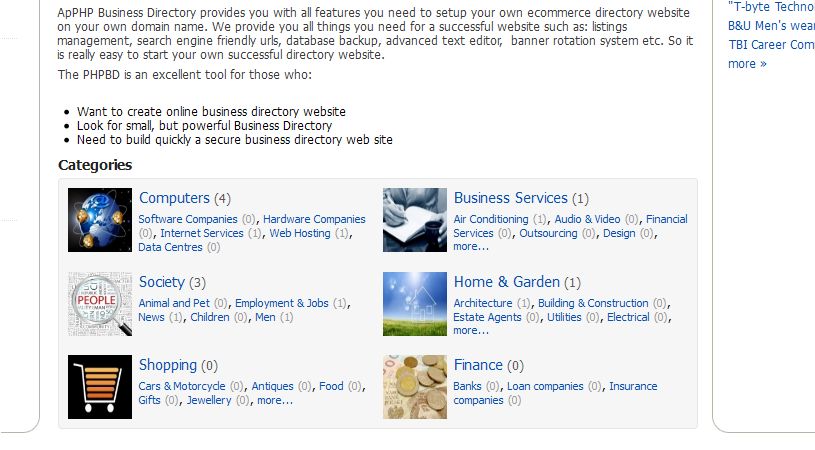The width and height of the screenshot is (815, 450).
Task: Expand 'more...' under Business Services
Action: (471, 246)
